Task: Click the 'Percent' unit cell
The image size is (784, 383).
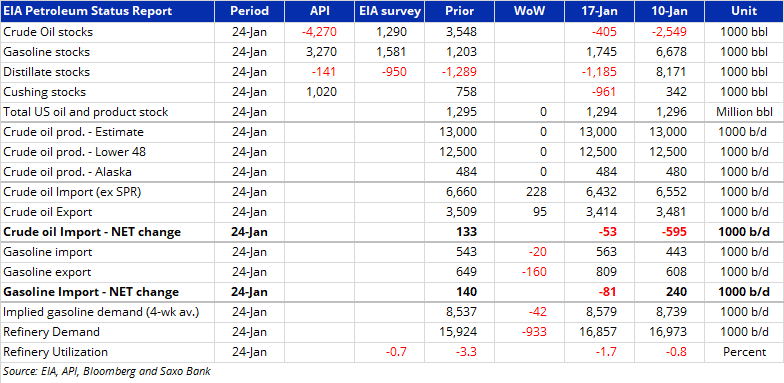Action: [x=744, y=352]
